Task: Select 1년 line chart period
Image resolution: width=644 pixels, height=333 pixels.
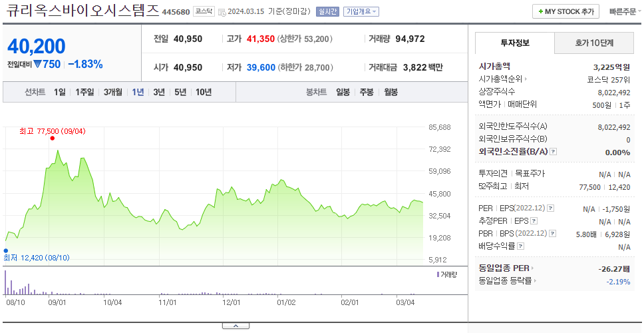Action: [x=138, y=92]
